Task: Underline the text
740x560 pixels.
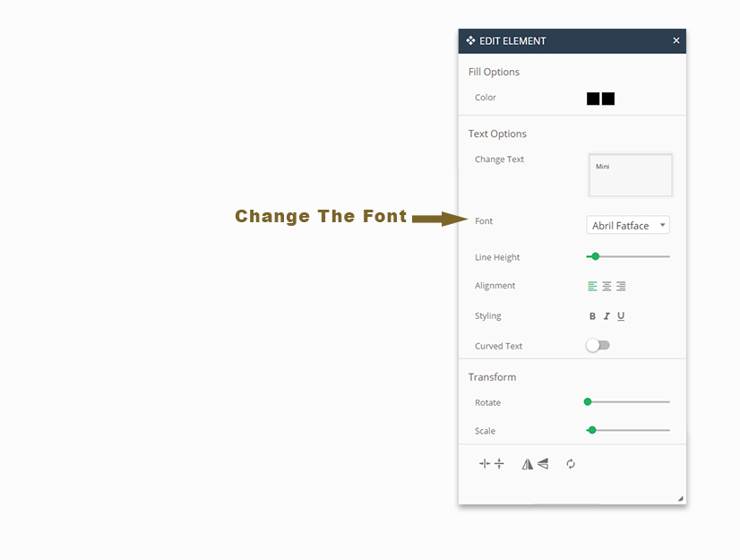Action: point(621,316)
